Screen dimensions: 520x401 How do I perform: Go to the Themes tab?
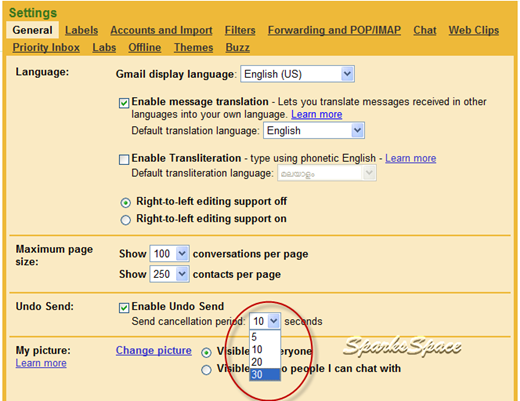pos(193,48)
